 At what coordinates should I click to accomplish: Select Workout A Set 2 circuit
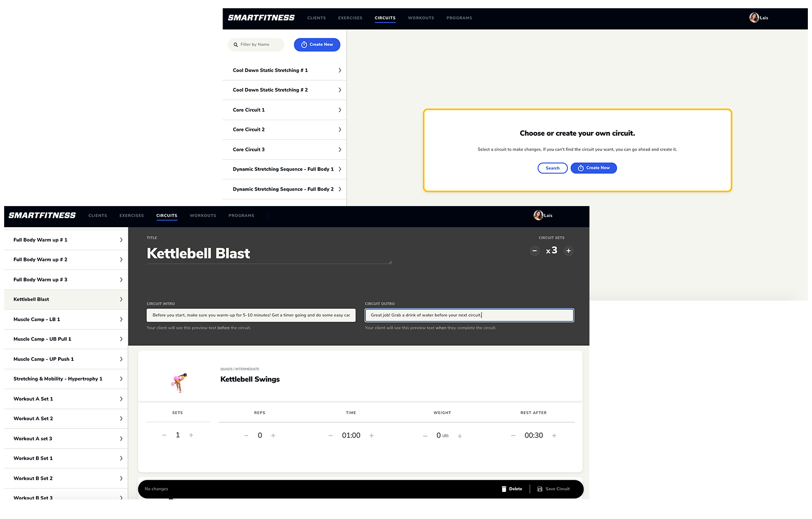coord(66,419)
